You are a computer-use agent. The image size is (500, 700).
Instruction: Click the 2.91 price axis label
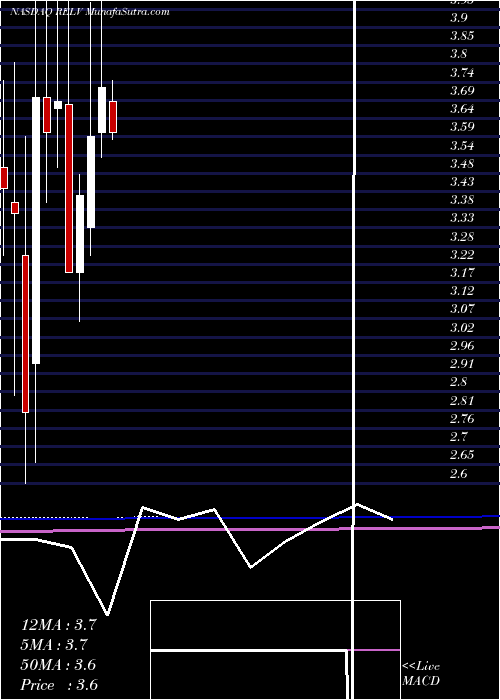point(462,364)
